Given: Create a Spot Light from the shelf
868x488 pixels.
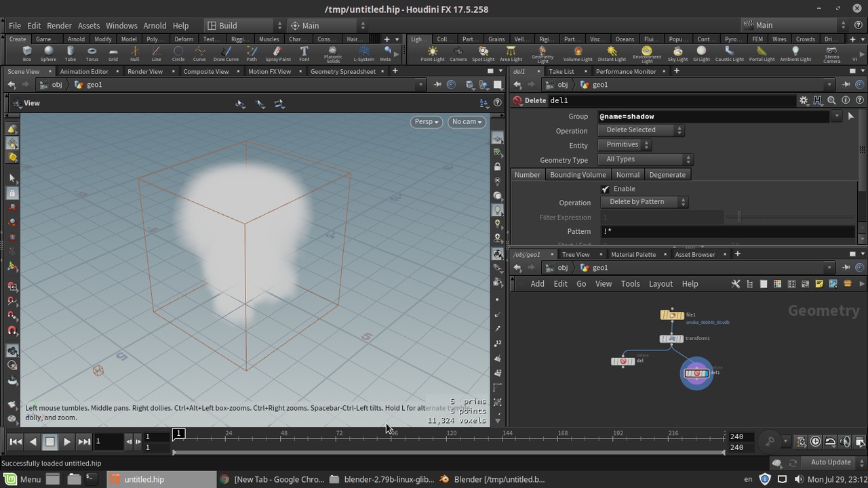Looking at the screenshot, I should pyautogui.click(x=483, y=54).
